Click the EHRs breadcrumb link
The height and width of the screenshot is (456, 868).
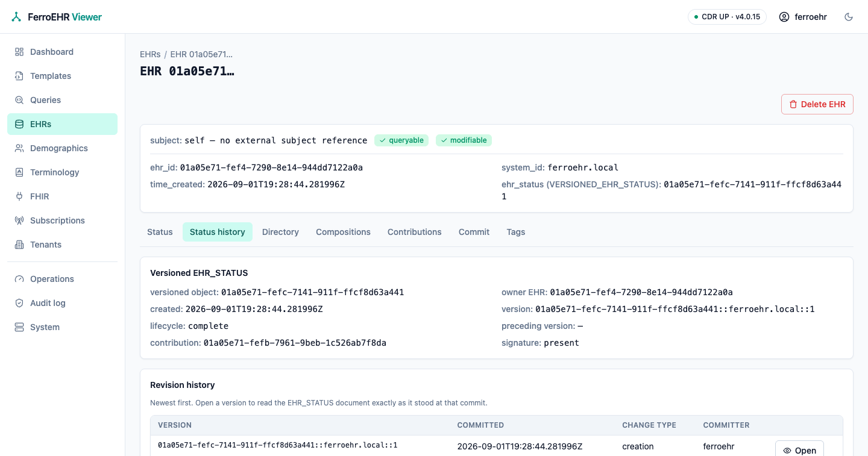(x=150, y=54)
